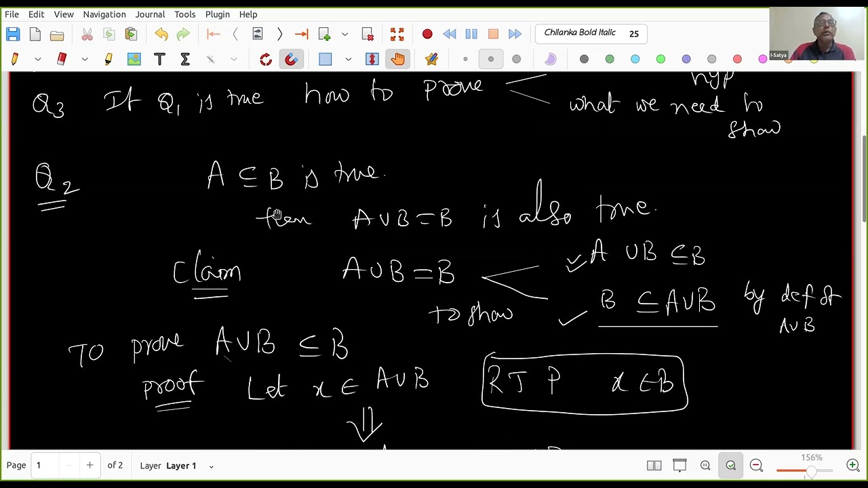The image size is (868, 488).
Task: Toggle the rotation snapping button
Action: pyautogui.click(x=266, y=60)
